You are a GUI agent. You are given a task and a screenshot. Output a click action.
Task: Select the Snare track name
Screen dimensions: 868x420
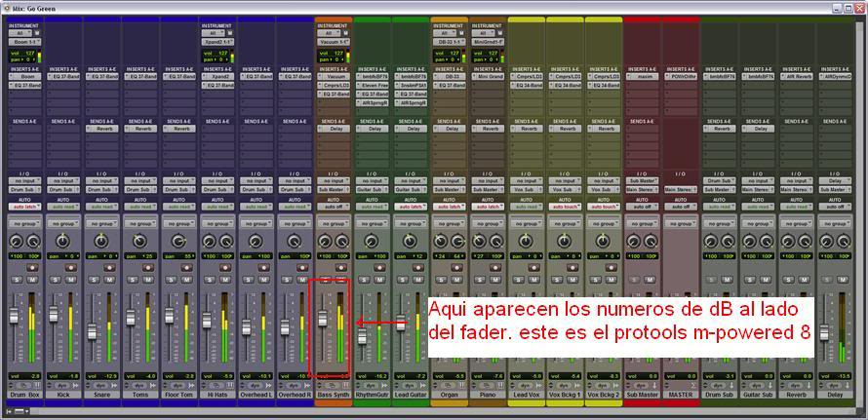(101, 395)
